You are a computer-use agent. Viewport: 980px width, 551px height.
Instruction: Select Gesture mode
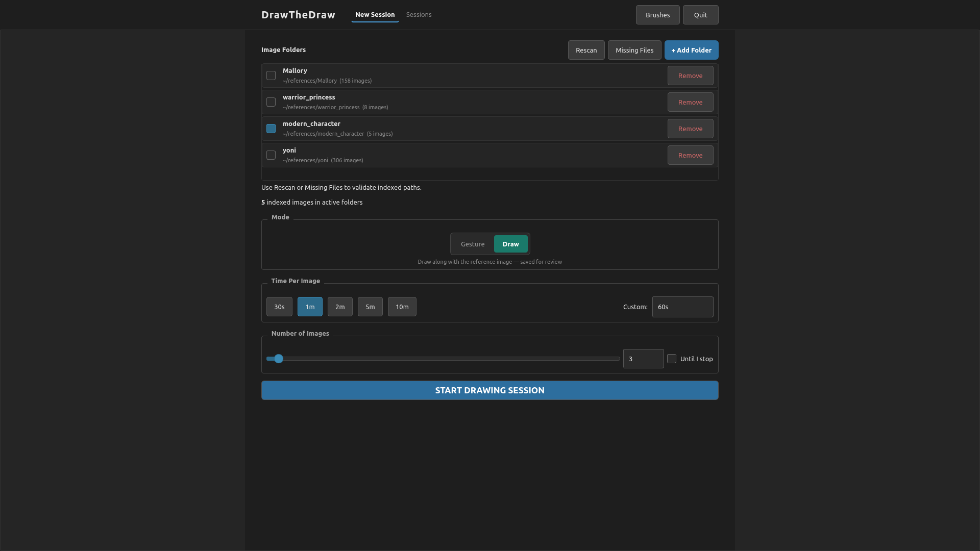tap(473, 244)
